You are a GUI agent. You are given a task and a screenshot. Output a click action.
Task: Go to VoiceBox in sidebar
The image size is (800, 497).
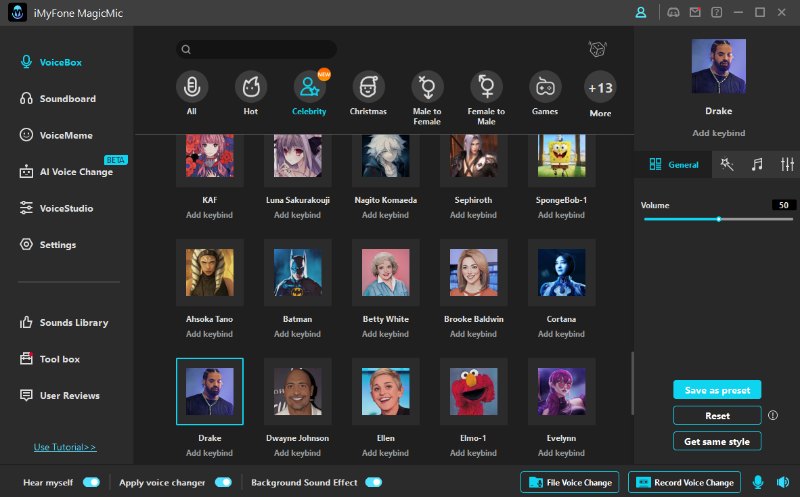click(x=51, y=62)
